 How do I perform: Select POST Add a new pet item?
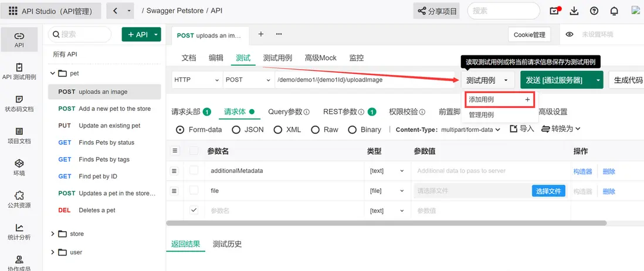(x=104, y=109)
